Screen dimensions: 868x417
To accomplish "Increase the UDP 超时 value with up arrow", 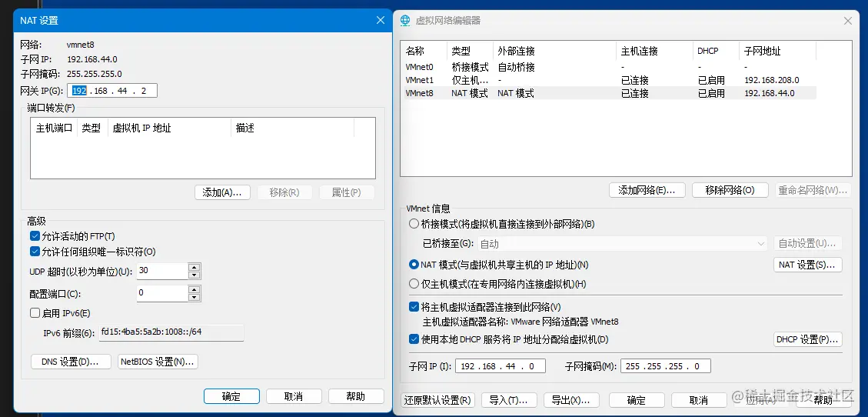I will coord(194,268).
